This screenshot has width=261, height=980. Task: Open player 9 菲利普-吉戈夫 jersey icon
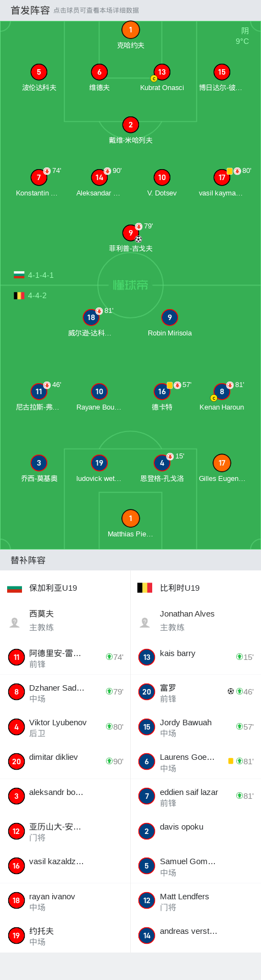[130, 233]
